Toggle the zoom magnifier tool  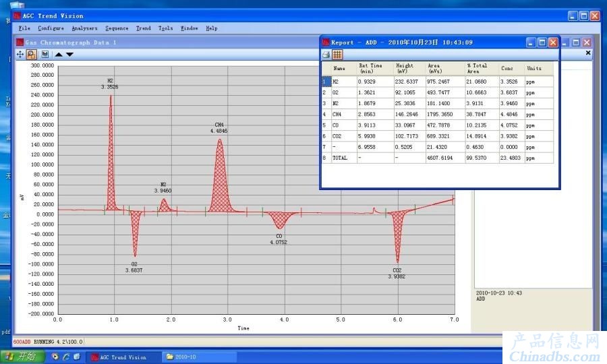click(31, 55)
